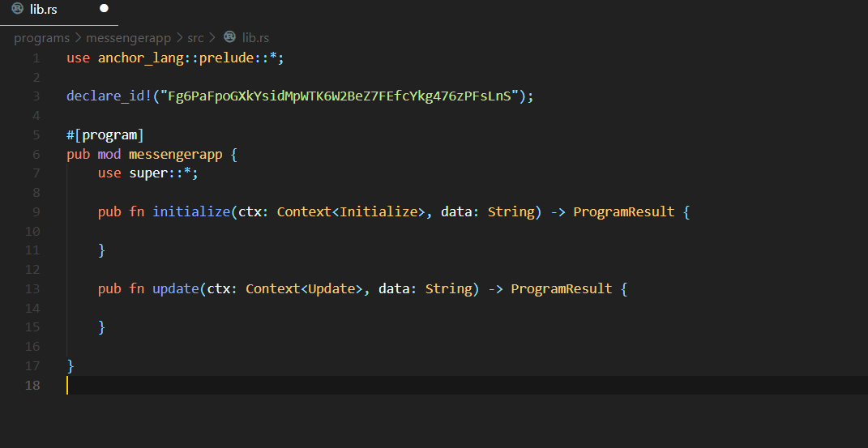Open the programs breadcrumb folder
This screenshot has height=448, width=868.
(41, 37)
